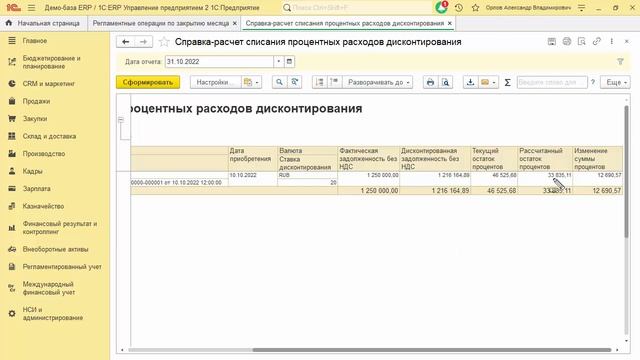This screenshot has height=360, width=640.
Task: Open the calendar picker for report date
Action: pyautogui.click(x=289, y=62)
